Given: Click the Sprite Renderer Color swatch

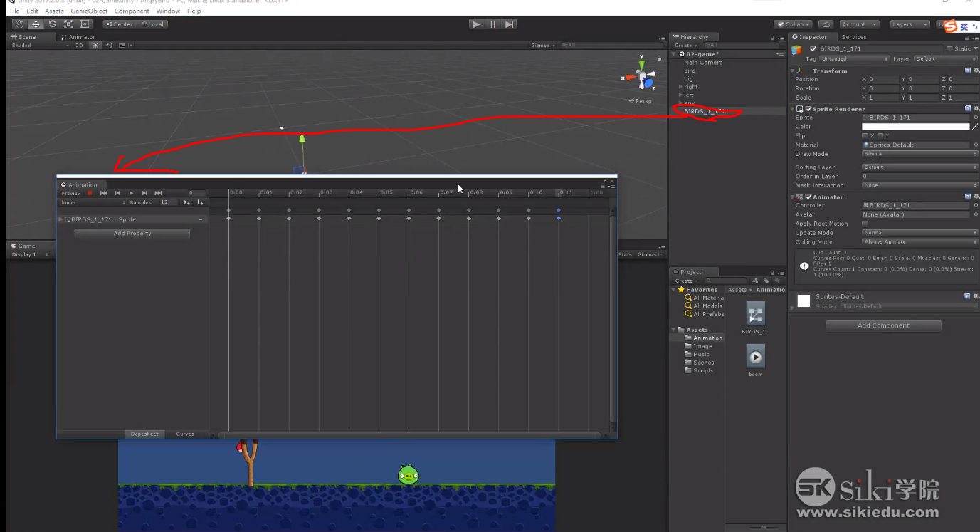Looking at the screenshot, I should click(x=915, y=127).
